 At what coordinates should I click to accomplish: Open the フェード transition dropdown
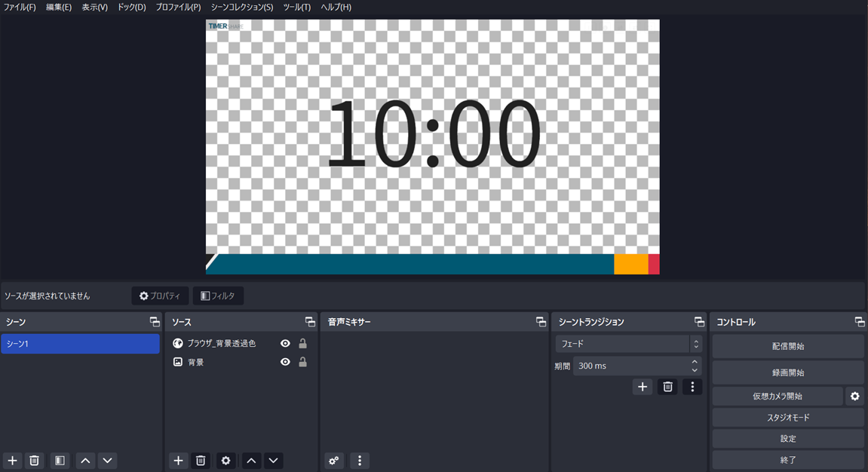coord(628,344)
